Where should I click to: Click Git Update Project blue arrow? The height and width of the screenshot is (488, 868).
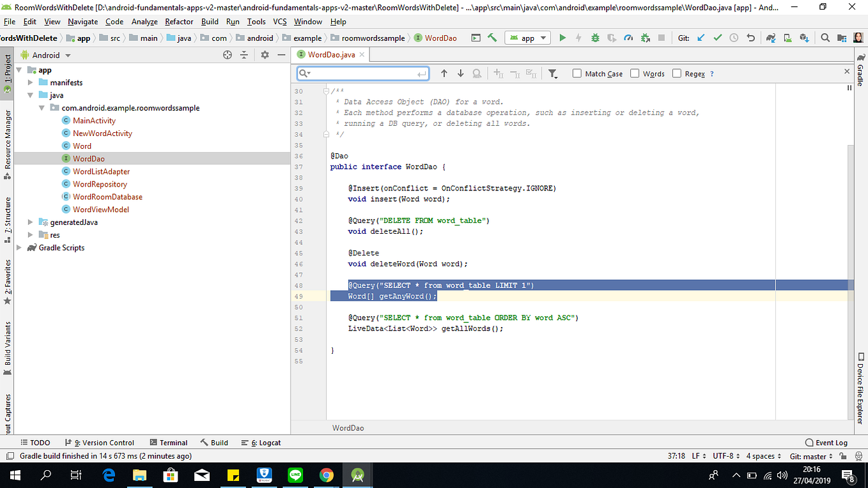[x=701, y=38]
